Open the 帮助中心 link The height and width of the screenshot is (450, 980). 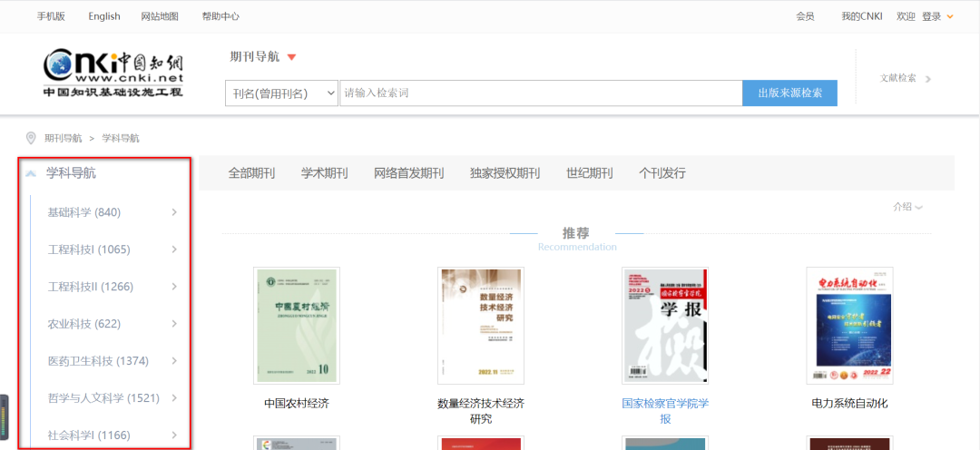[220, 17]
